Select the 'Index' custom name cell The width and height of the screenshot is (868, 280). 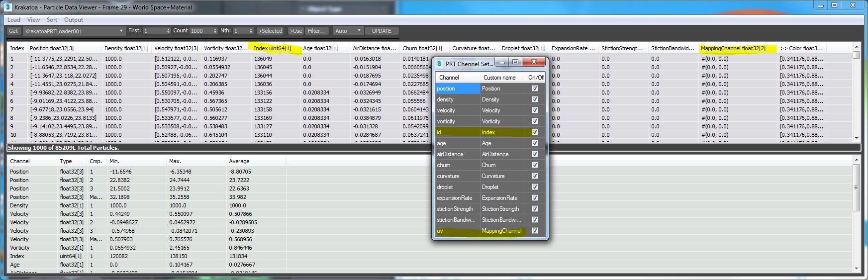coord(502,132)
